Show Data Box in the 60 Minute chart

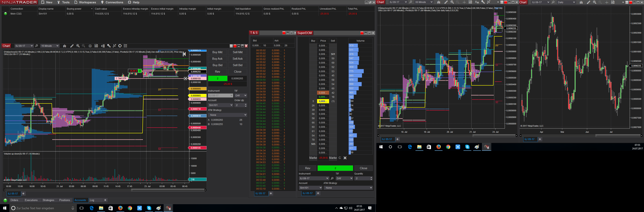click(470, 2)
